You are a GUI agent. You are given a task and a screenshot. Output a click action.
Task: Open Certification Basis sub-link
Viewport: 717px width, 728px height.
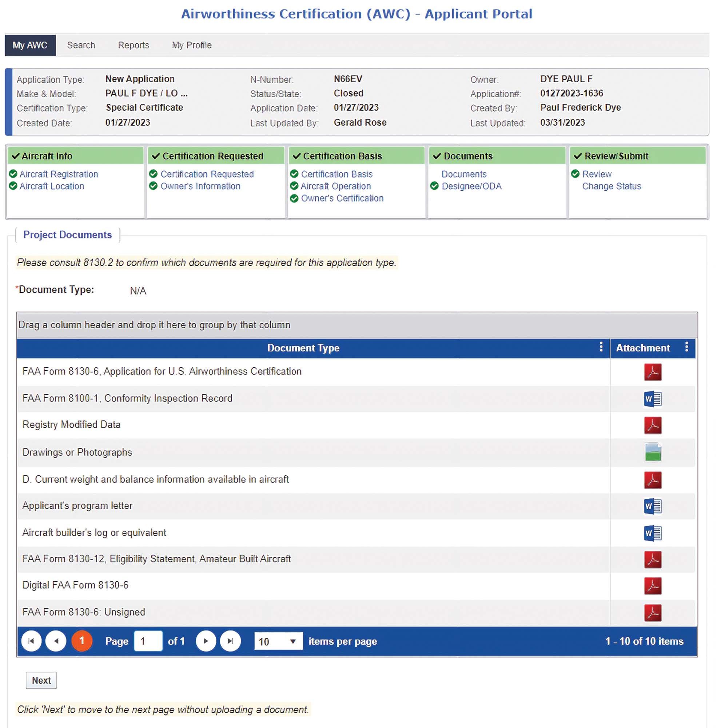tap(336, 174)
